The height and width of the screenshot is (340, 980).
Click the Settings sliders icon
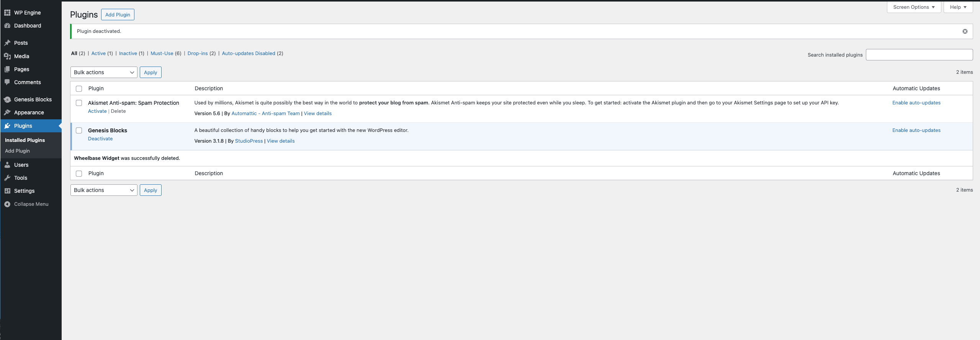[7, 191]
